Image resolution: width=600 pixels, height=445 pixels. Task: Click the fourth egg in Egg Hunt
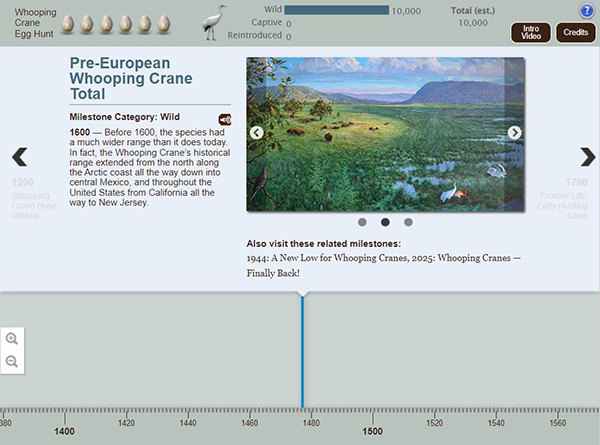click(x=126, y=24)
